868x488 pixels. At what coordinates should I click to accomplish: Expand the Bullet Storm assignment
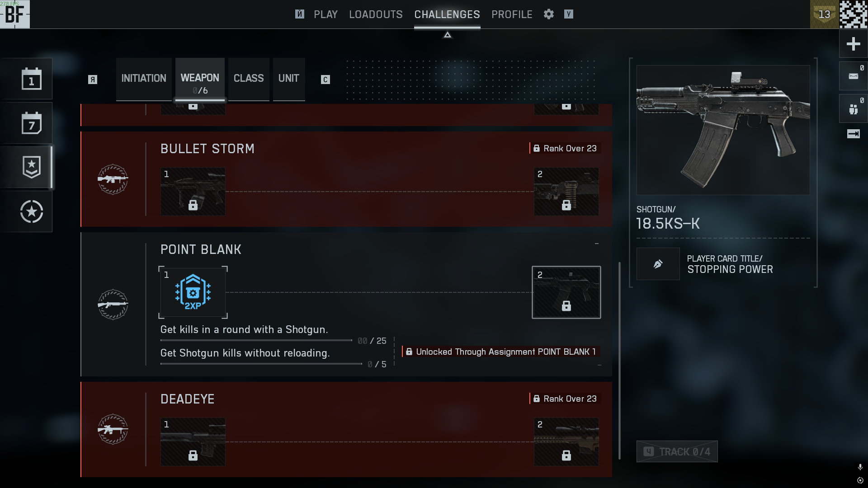point(346,179)
